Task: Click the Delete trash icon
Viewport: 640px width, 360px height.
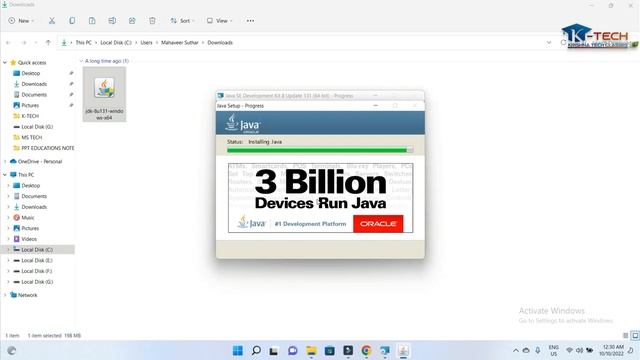Action: [x=152, y=20]
